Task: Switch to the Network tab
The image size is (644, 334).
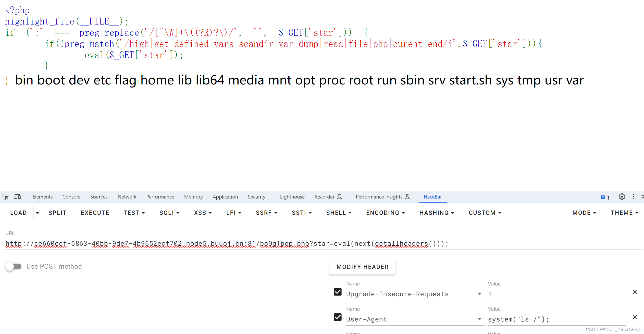Action: point(127,197)
